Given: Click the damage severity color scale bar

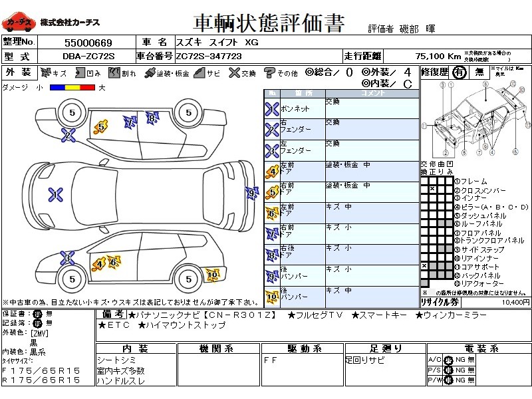Looking at the screenshot, I should point(72,87).
